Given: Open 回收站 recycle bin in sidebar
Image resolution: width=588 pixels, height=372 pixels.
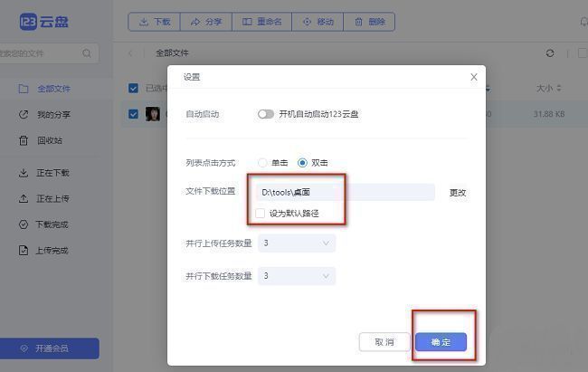Looking at the screenshot, I should (x=50, y=140).
